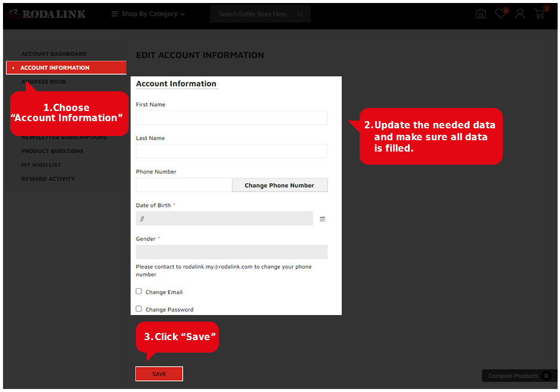Click the First Name input field
The width and height of the screenshot is (560, 392).
click(x=231, y=118)
